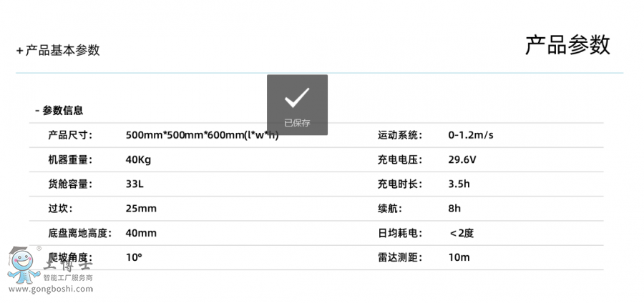The height and width of the screenshot is (303, 644).
Task: Click the 0-1.2m/s 运动系统 value
Action: tap(471, 135)
